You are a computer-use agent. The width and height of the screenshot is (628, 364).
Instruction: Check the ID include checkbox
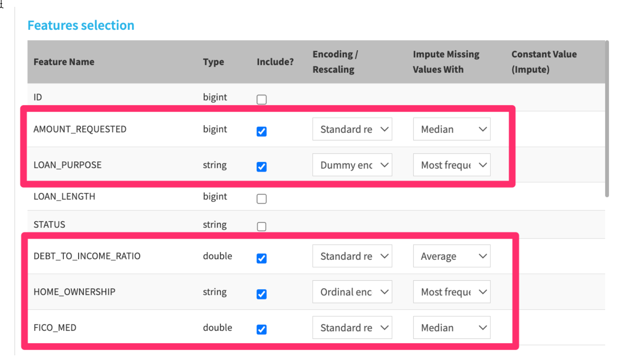click(262, 99)
